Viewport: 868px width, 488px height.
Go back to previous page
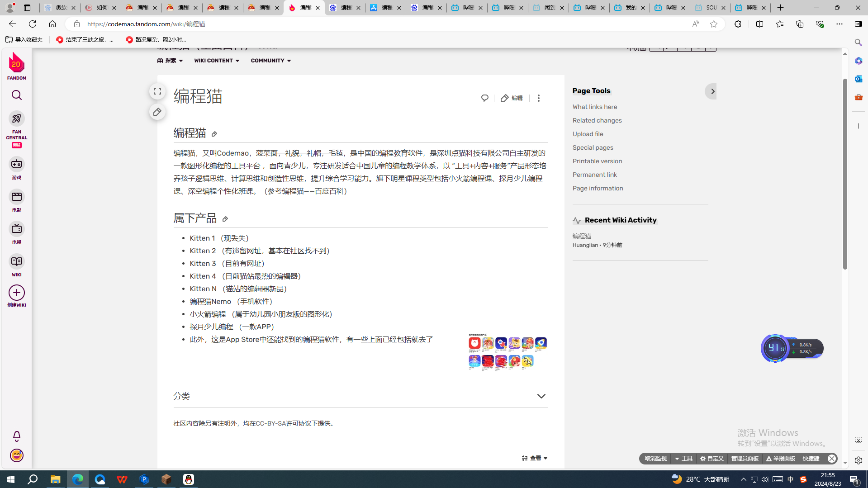pos(12,24)
